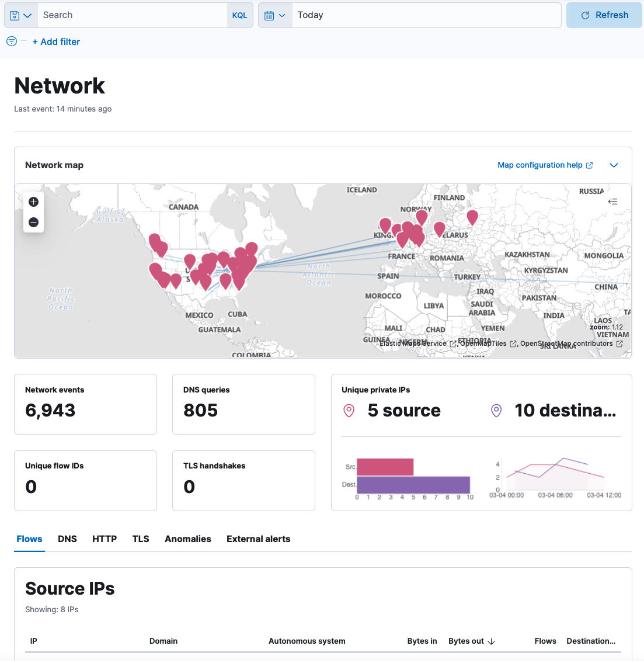Viewport: 644px width, 663px height.
Task: Zoom out on the network map
Action: coord(33,222)
